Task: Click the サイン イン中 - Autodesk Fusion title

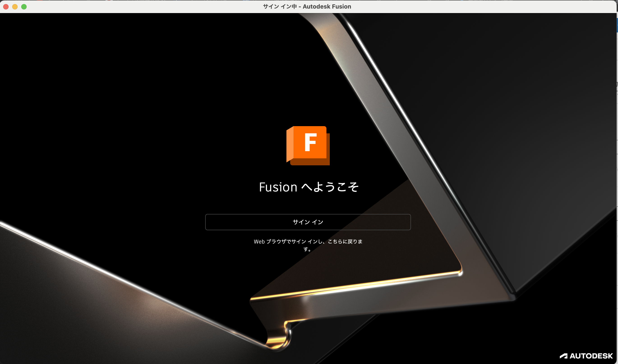Action: click(x=307, y=7)
